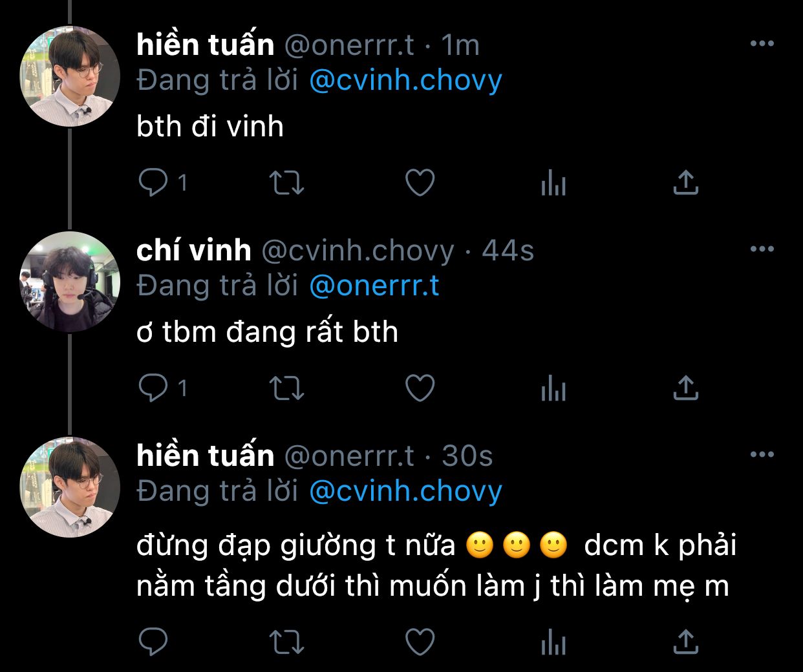Image resolution: width=803 pixels, height=672 pixels.
Task: Reply to the "bth đi vinh" tweet
Action: [153, 183]
